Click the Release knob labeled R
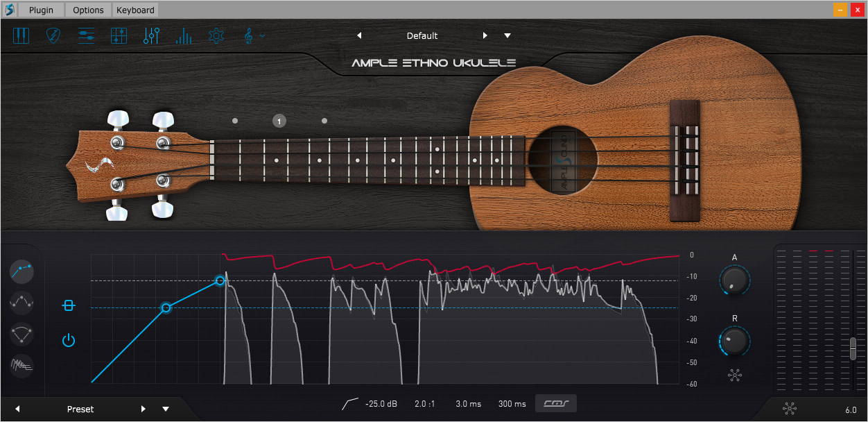Viewport: 868px width, 422px height. pyautogui.click(x=735, y=341)
